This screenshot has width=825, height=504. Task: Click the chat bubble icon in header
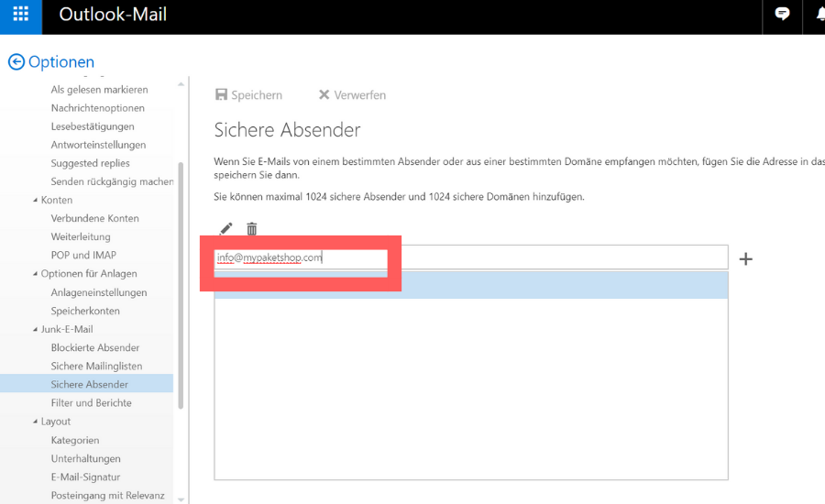click(x=782, y=15)
